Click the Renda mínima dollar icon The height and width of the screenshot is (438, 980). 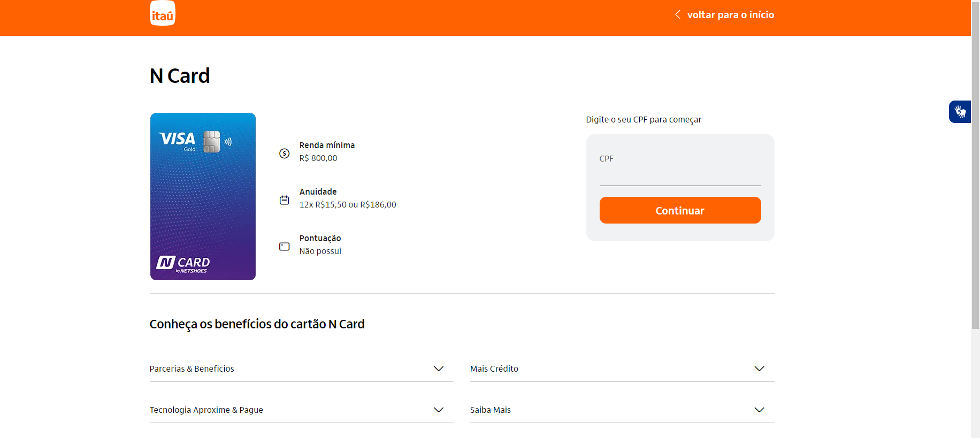click(x=285, y=153)
